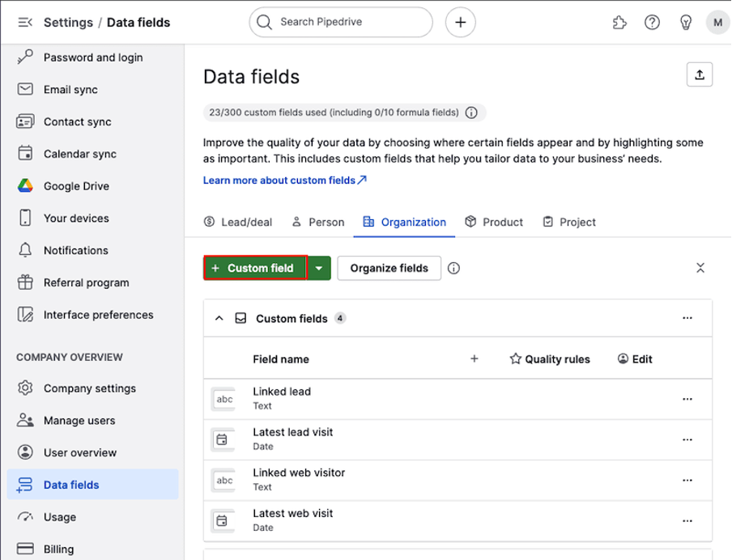The image size is (732, 560).
Task: Click the green Custom field button
Action: pos(255,268)
